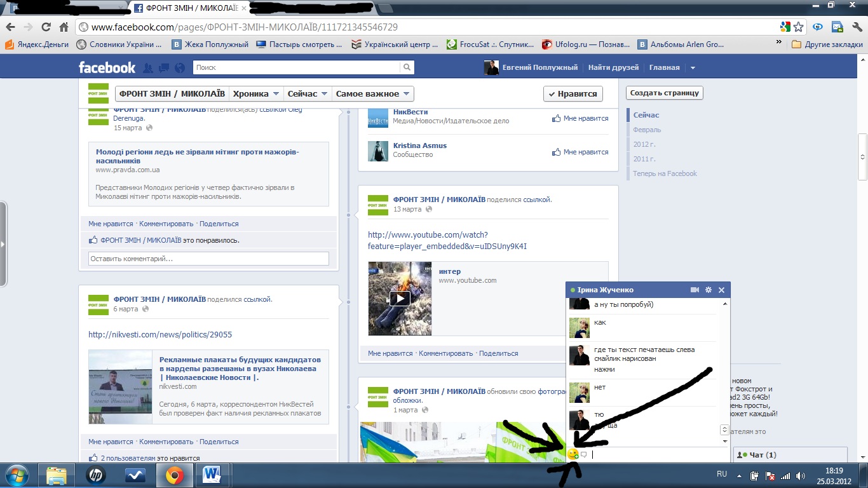Click the facebook logo
The image size is (868, 488).
click(x=107, y=67)
